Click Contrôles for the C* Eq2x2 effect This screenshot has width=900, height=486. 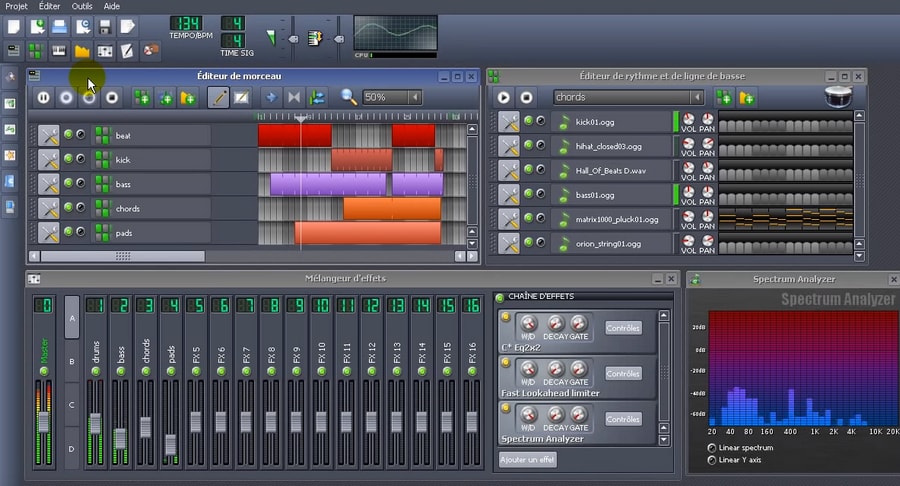tap(623, 328)
